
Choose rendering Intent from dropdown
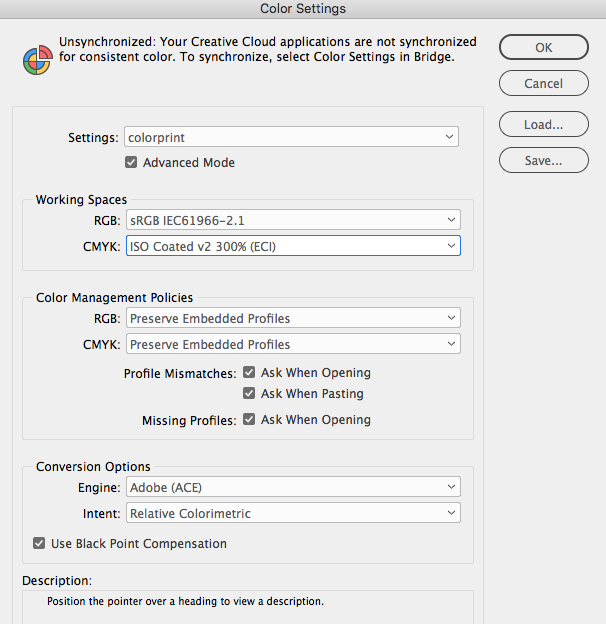tap(293, 513)
